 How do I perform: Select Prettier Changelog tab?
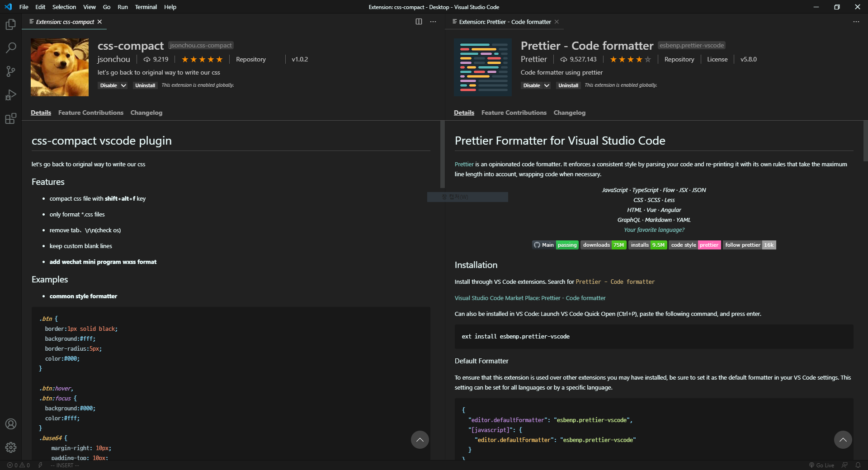tap(570, 113)
